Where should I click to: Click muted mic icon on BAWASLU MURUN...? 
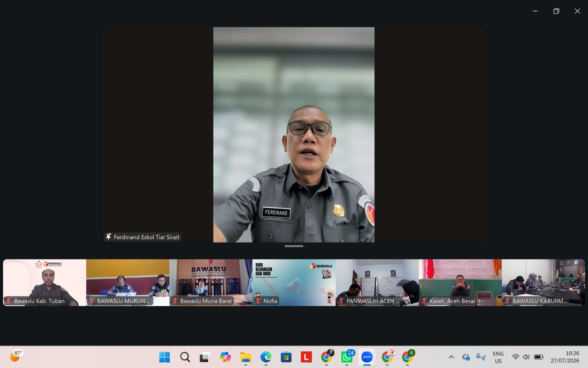click(92, 301)
